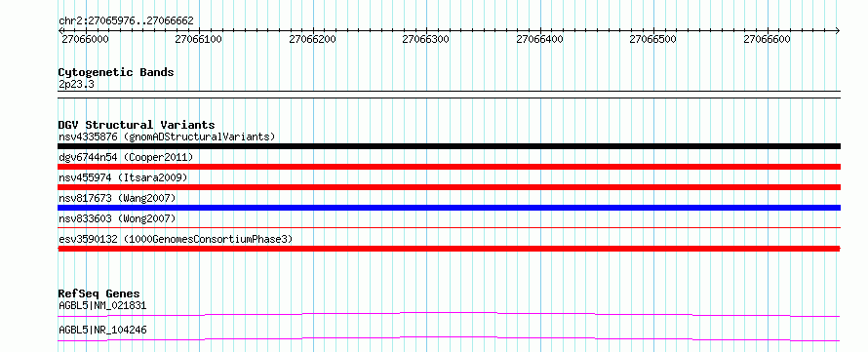Select the blue nsv817673 Wang2007 bar
This screenshot has height=352, width=868.
(449, 208)
